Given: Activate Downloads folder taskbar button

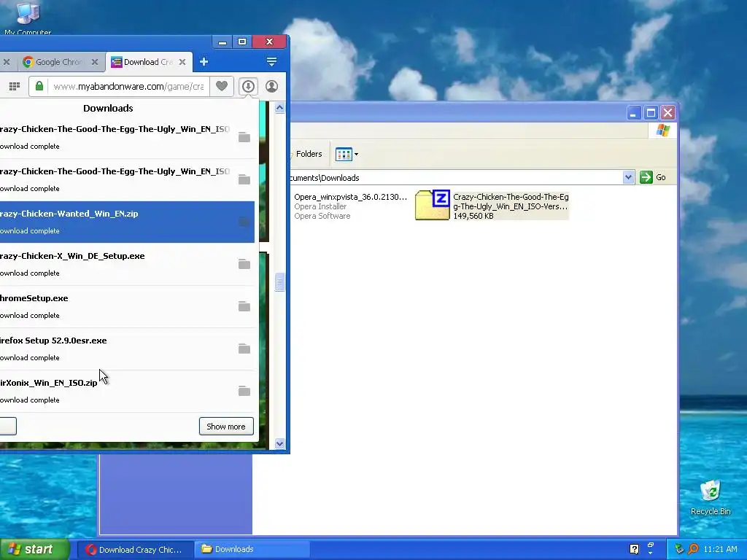Looking at the screenshot, I should click(252, 550).
